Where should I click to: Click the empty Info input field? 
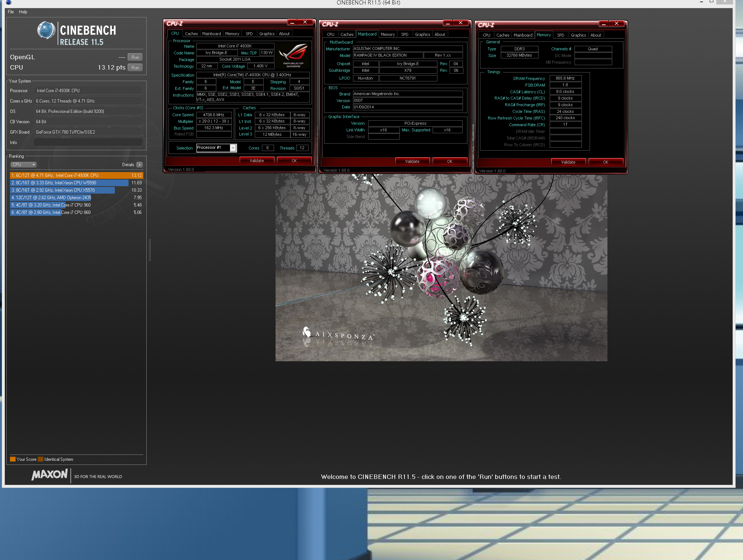click(88, 142)
